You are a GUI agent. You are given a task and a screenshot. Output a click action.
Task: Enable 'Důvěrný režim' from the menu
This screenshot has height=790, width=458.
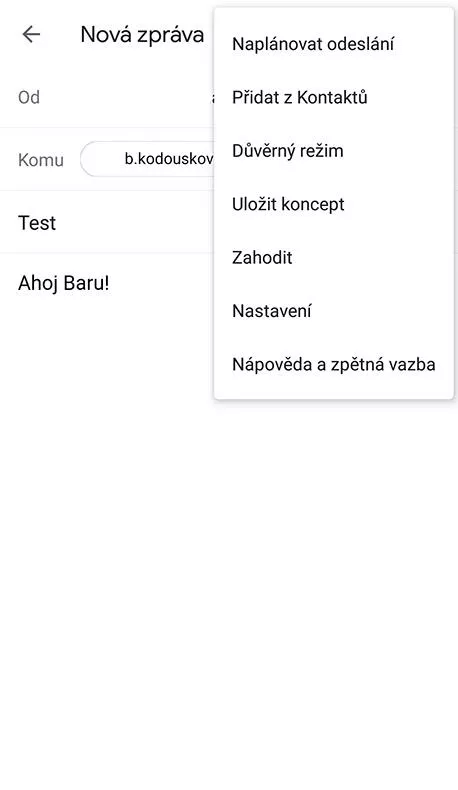[288, 151]
